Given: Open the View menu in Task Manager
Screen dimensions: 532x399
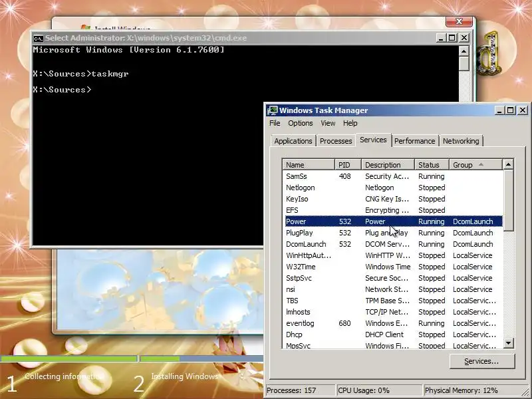Looking at the screenshot, I should point(328,123).
